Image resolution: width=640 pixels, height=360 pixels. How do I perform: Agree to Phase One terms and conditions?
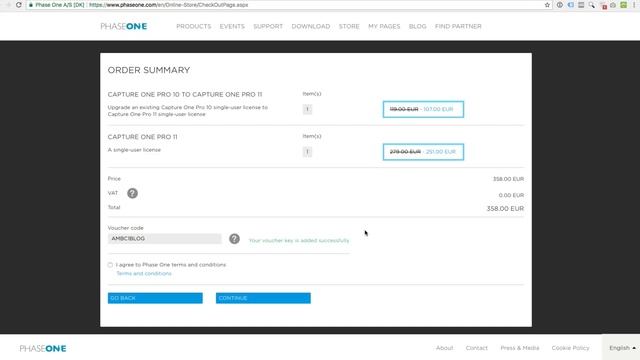[110, 265]
